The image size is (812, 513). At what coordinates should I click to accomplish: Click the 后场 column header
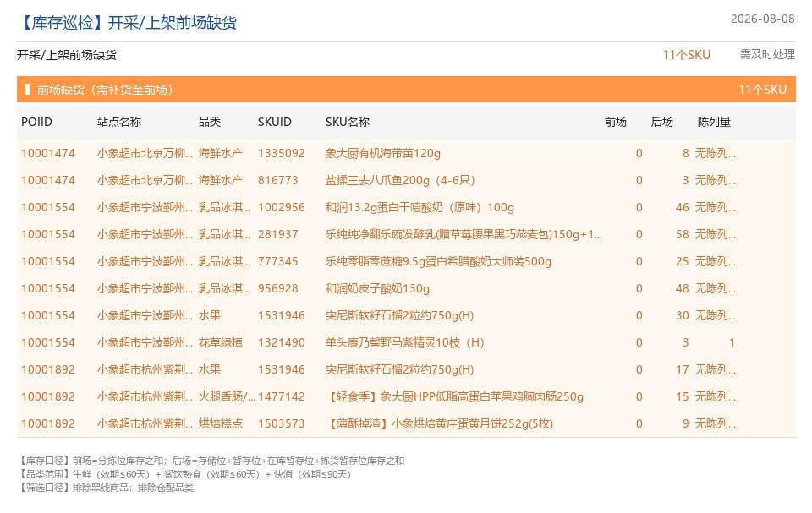[661, 122]
